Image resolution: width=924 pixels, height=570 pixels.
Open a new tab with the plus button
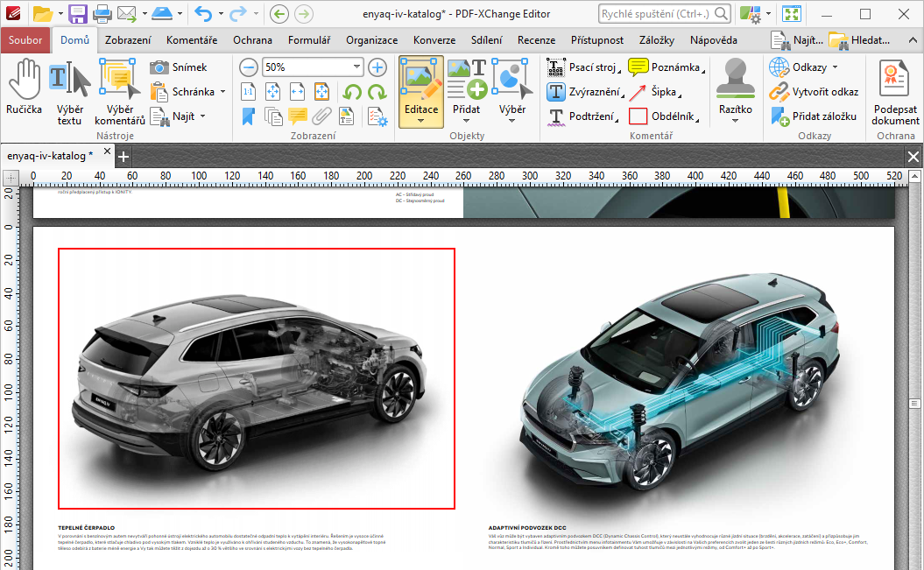coord(123,157)
